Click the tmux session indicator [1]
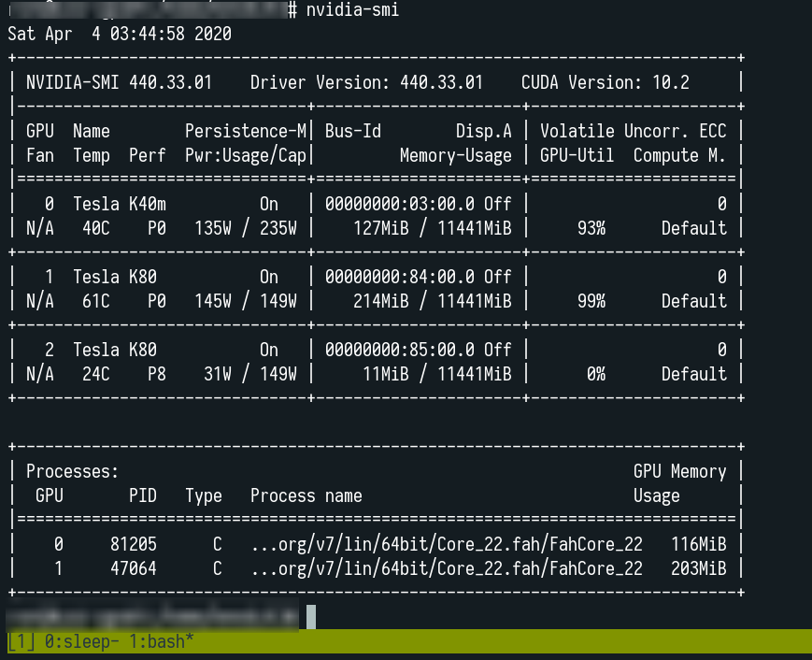812x660 pixels. pyautogui.click(x=21, y=641)
